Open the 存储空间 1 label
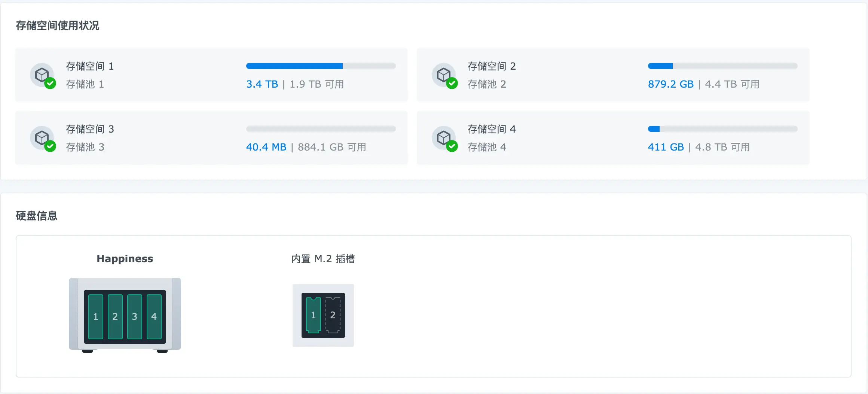 (x=90, y=66)
